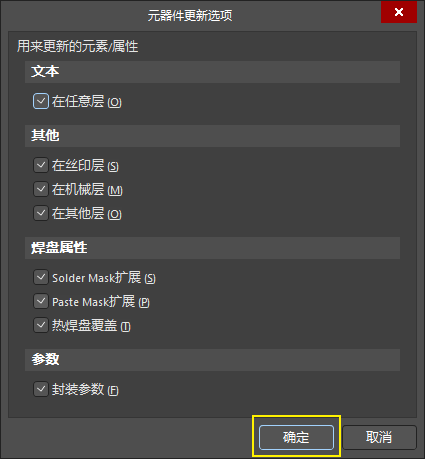The width and height of the screenshot is (425, 459).
Task: Cancel the dialog with 取消
Action: (379, 437)
